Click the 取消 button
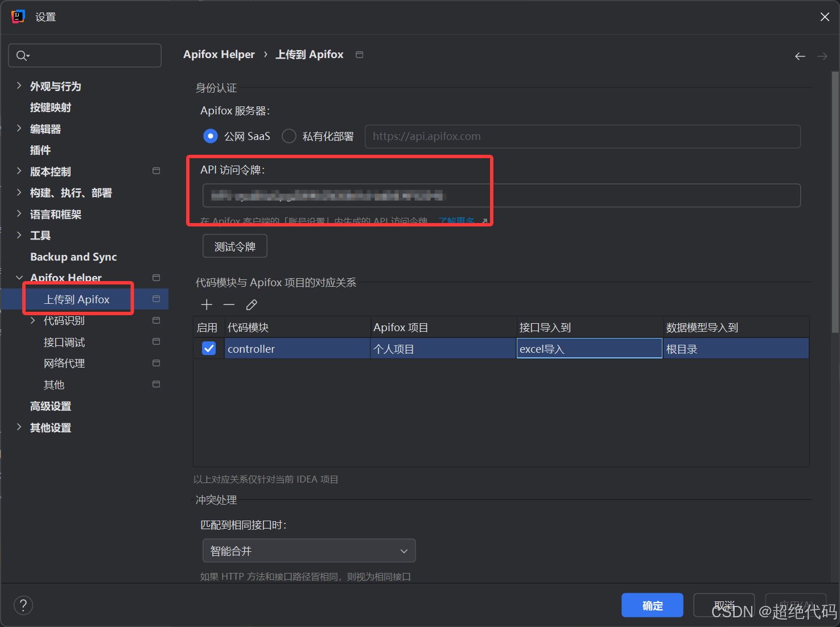Image resolution: width=840 pixels, height=627 pixels. tap(724, 605)
